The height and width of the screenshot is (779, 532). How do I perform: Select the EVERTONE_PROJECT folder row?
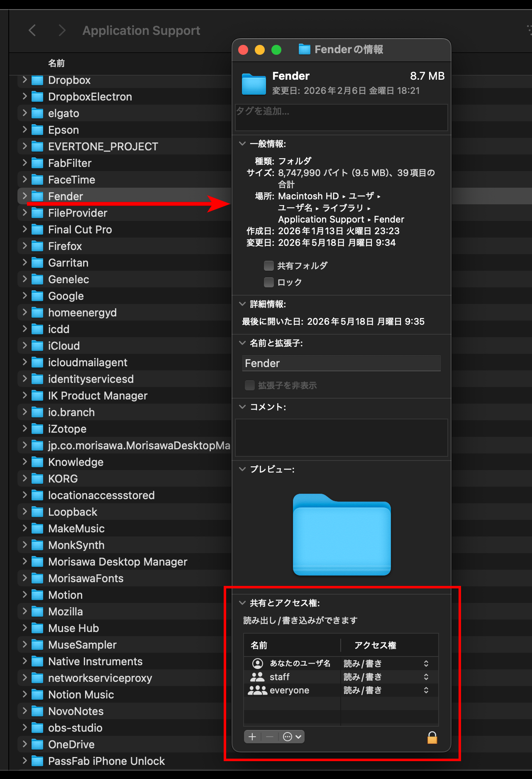[x=124, y=147]
